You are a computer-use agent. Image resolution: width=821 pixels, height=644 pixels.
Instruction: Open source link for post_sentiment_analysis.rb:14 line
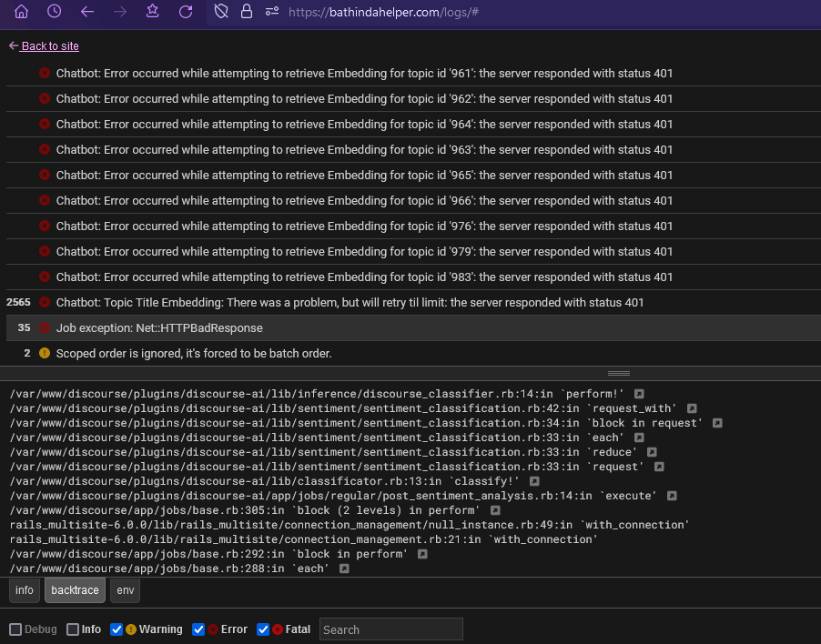tap(672, 496)
